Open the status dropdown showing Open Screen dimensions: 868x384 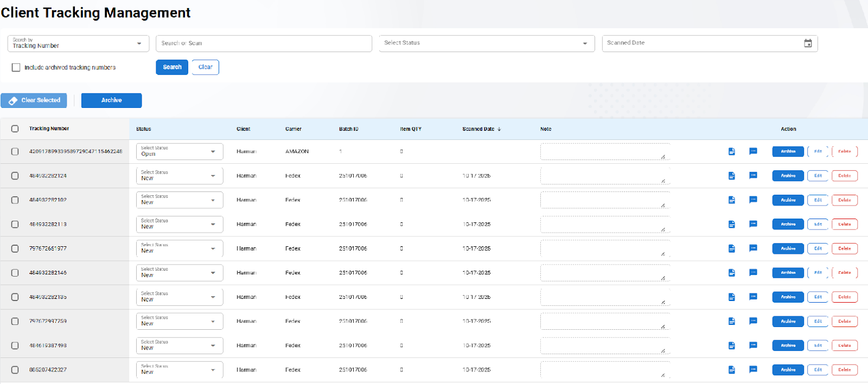pyautogui.click(x=179, y=151)
